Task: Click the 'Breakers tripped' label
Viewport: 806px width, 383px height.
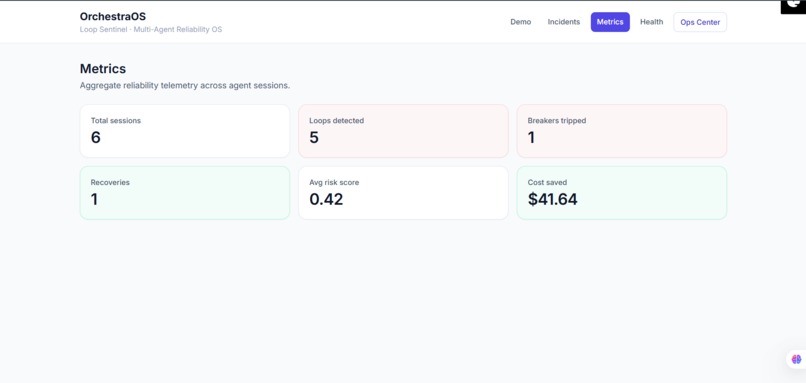Action: 557,121
